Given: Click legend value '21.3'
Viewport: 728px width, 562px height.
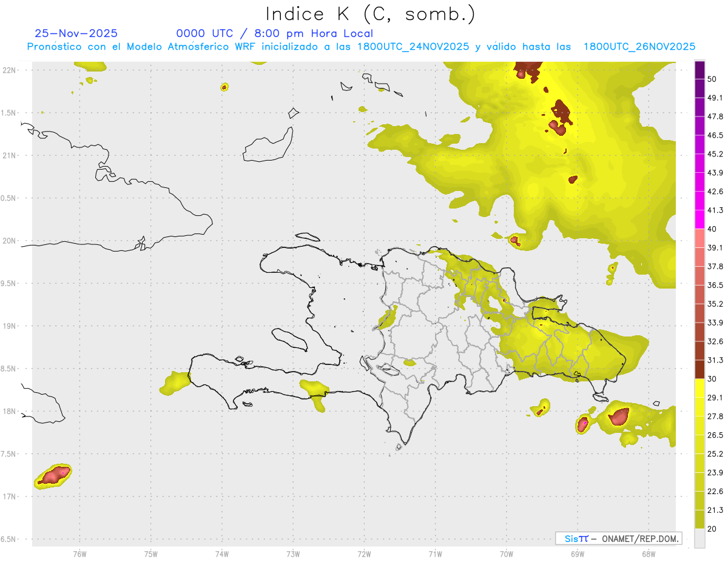Looking at the screenshot, I should click(x=715, y=510).
